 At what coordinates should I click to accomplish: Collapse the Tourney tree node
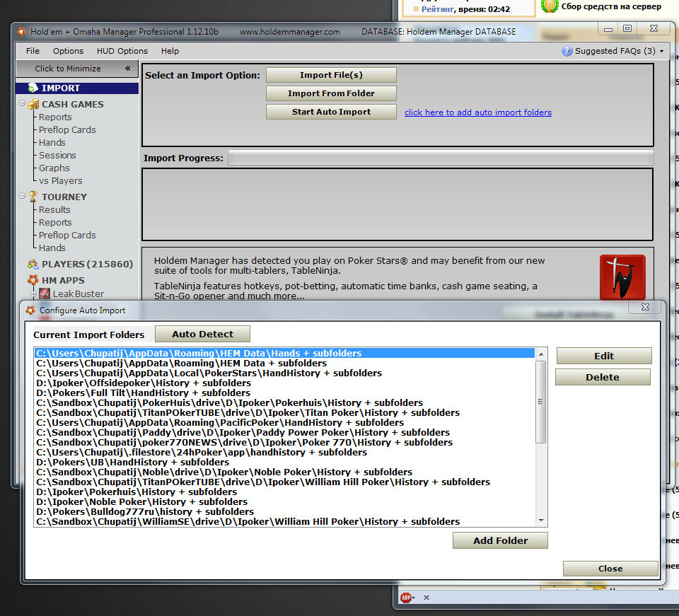(22, 196)
